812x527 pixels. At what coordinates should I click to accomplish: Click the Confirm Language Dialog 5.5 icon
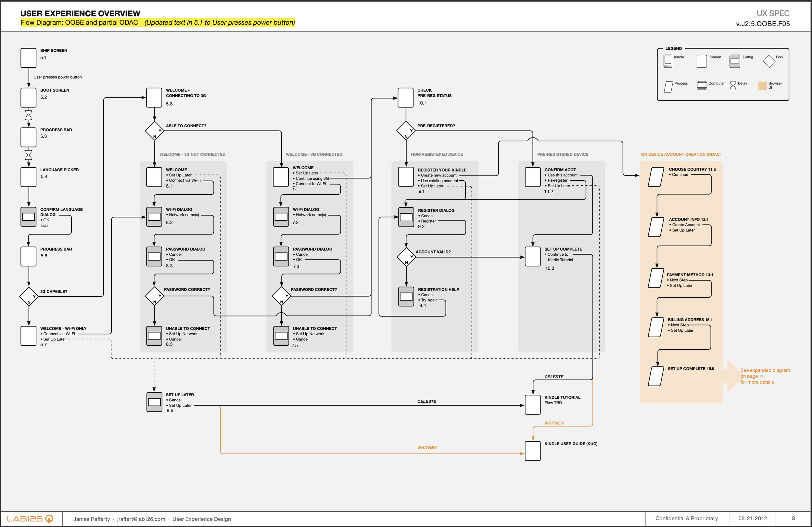click(x=28, y=217)
